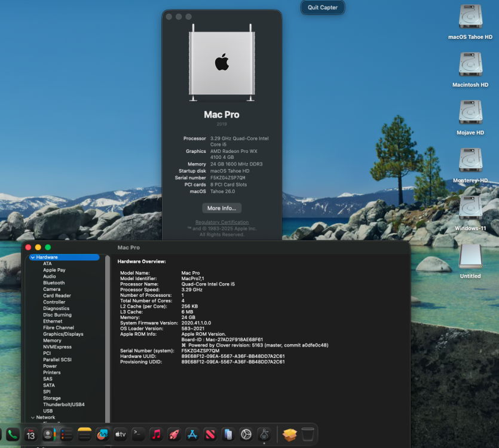Select Disc Burning in the sidebar
Image resolution: width=499 pixels, height=448 pixels.
coord(57,315)
